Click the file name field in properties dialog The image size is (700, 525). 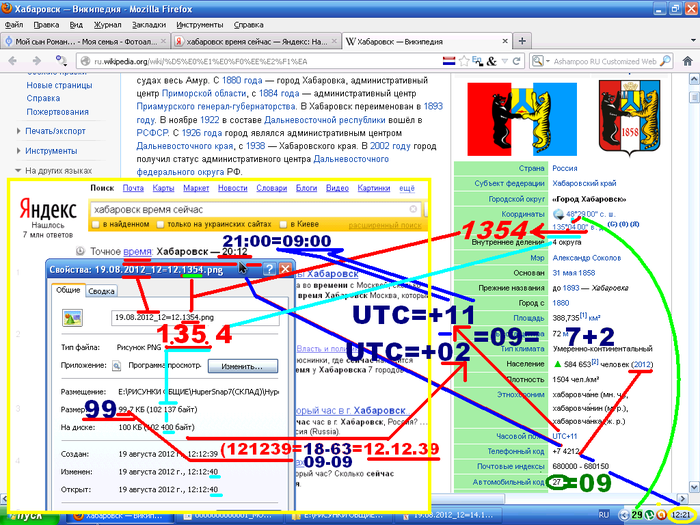coord(195,317)
